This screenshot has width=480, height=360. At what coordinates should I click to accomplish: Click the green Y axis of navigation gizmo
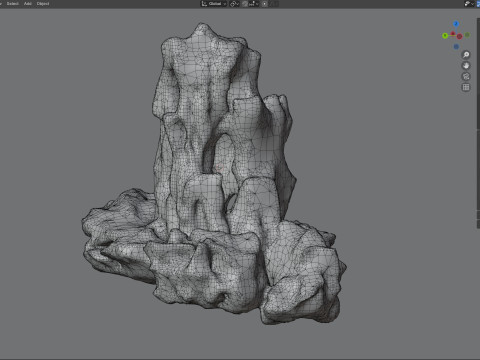[x=445, y=36]
